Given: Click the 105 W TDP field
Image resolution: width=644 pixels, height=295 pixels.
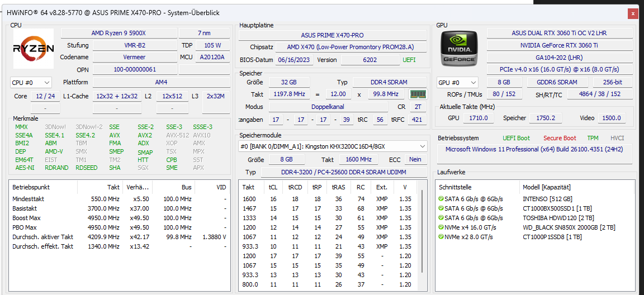Looking at the screenshot, I should (x=213, y=45).
